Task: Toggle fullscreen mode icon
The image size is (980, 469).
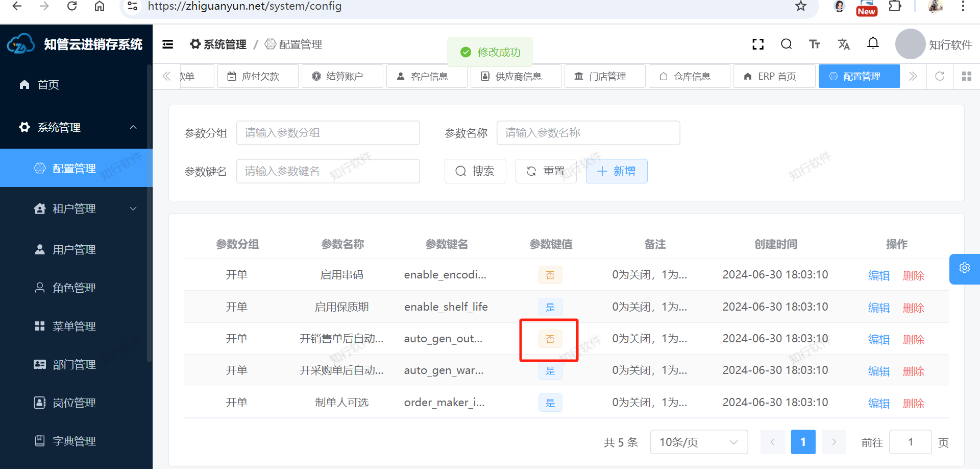Action: click(758, 44)
